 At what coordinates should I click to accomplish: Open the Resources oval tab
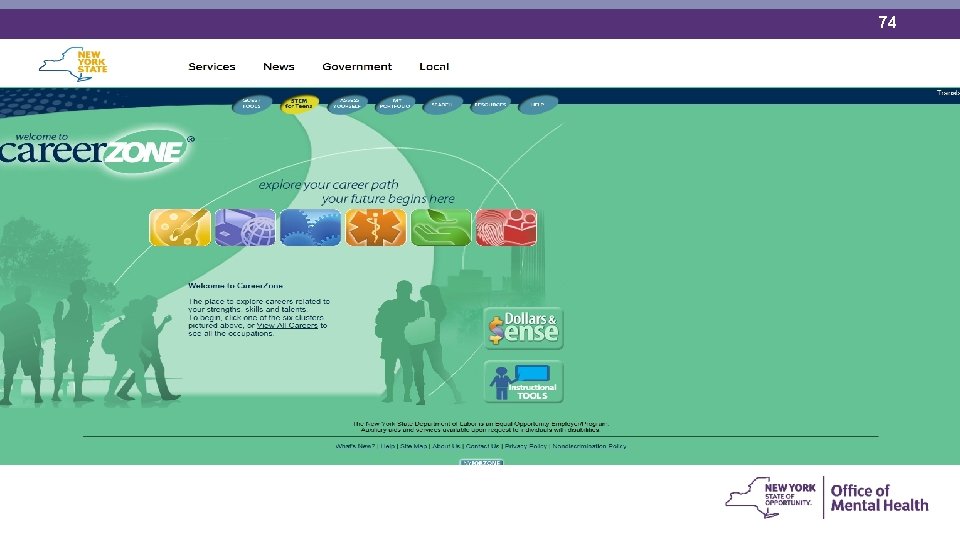pyautogui.click(x=490, y=104)
